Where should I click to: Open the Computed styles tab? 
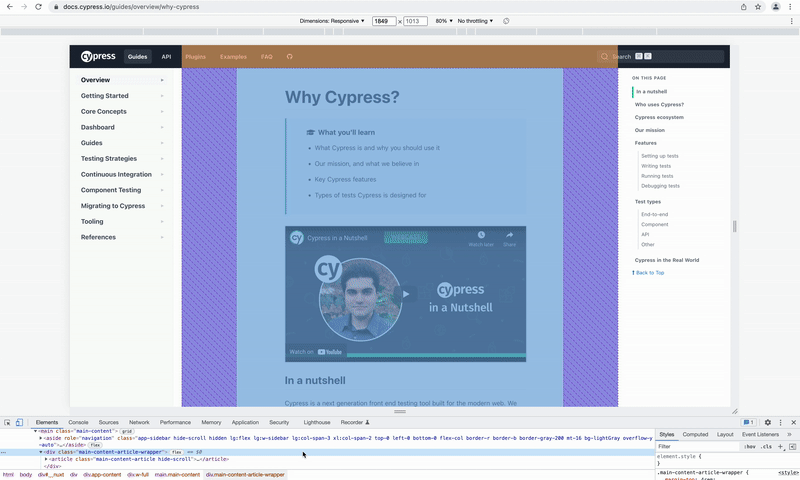point(695,435)
